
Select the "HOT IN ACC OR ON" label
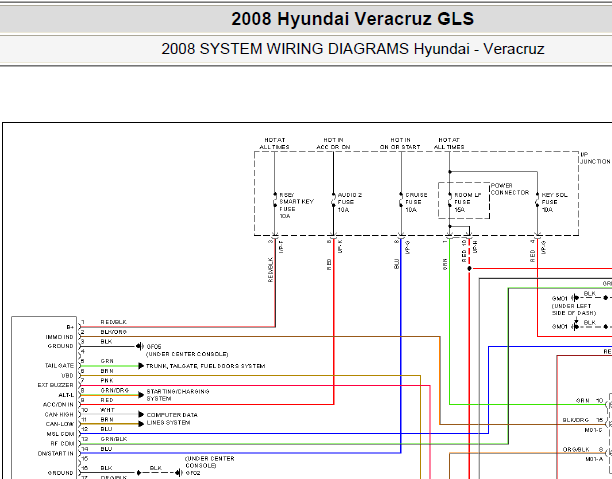coord(333,144)
